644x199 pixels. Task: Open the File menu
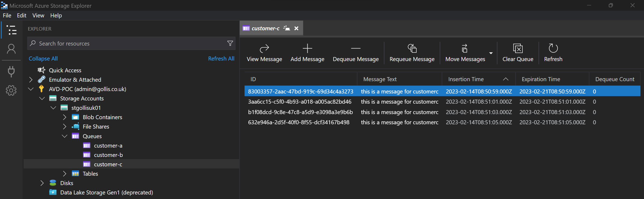(x=7, y=16)
